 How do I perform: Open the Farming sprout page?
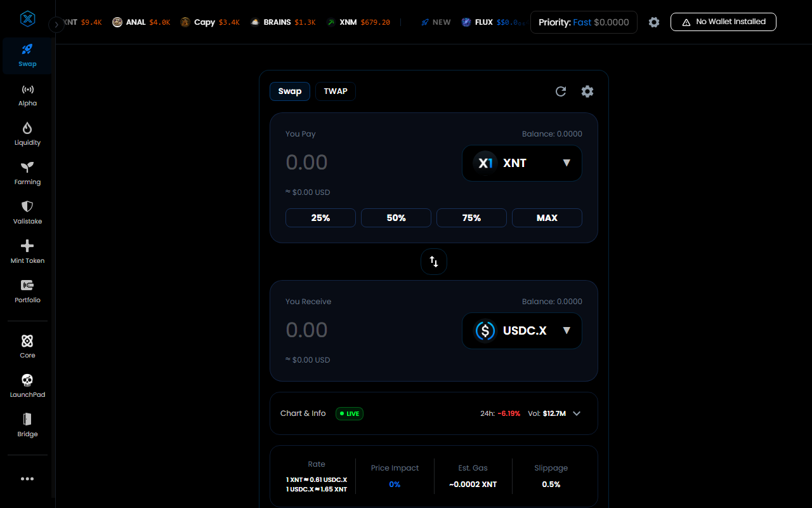[27, 173]
